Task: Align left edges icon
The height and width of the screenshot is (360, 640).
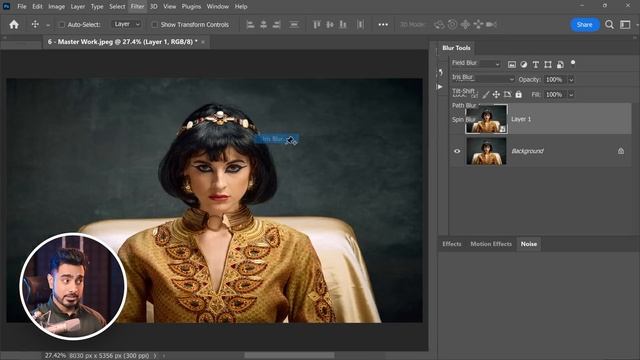Action: pos(251,24)
